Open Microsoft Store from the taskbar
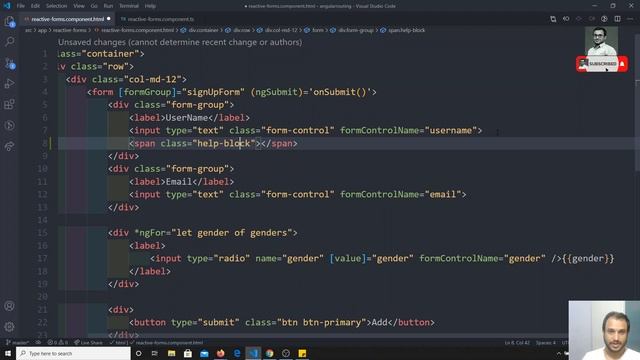Screen dimensions: 640x360 (x=188, y=353)
